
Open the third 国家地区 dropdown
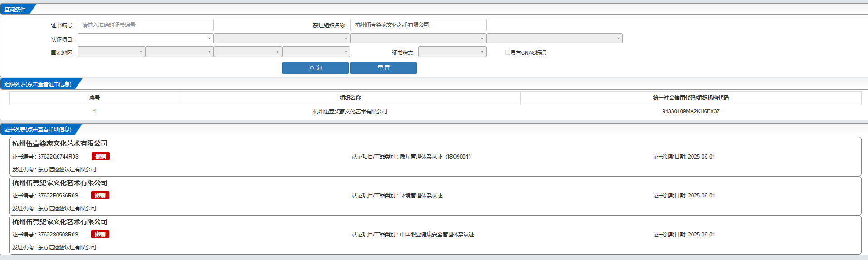[248, 52]
